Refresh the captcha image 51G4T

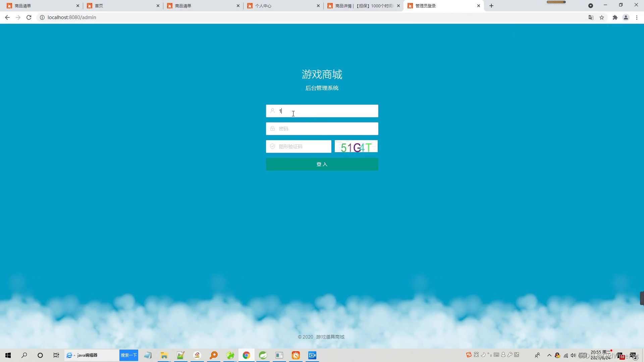[x=356, y=146]
